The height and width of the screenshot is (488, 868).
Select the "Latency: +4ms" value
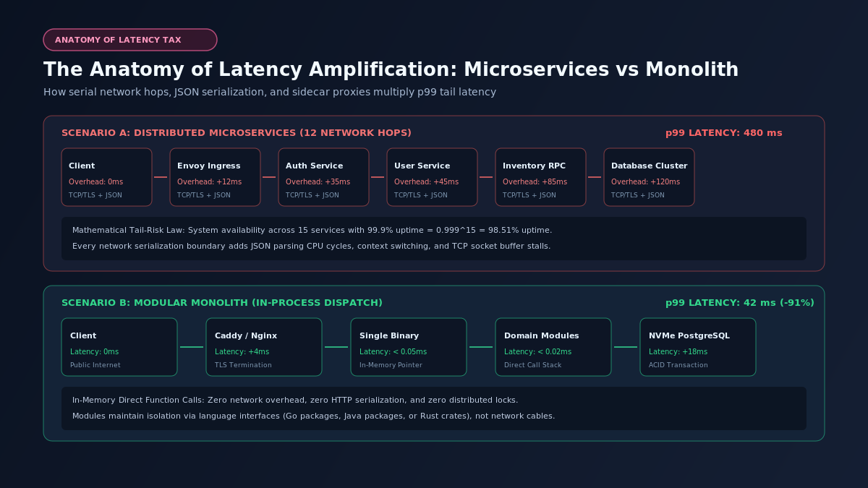tap(242, 351)
